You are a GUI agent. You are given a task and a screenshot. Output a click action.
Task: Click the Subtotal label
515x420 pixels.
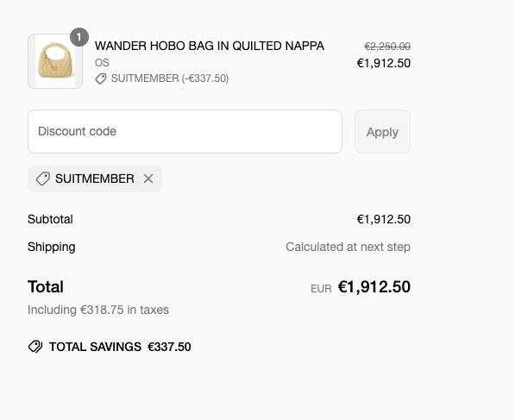coord(50,219)
